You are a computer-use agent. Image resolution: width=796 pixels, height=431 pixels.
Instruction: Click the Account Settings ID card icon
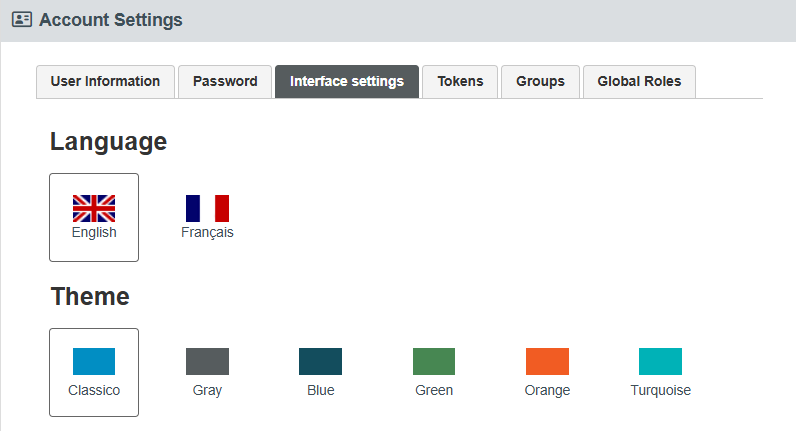(22, 19)
